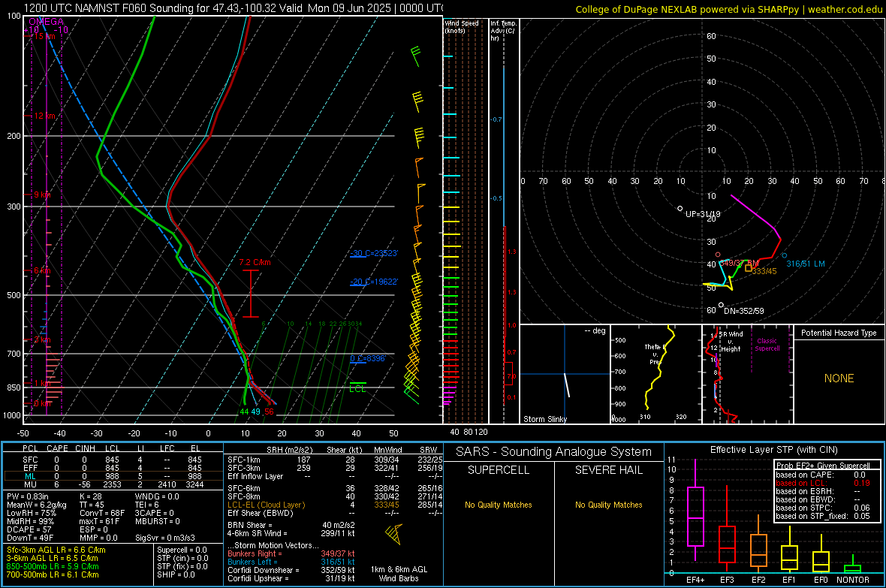
Task: Click the 'BRN Shear =' row
Action: (x=291, y=525)
